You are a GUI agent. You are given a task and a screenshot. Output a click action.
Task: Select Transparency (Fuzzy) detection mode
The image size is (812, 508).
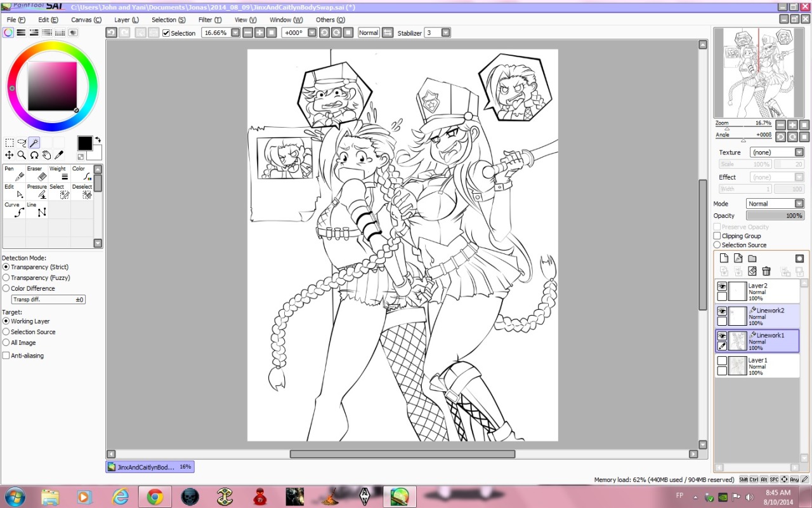pyautogui.click(x=6, y=277)
